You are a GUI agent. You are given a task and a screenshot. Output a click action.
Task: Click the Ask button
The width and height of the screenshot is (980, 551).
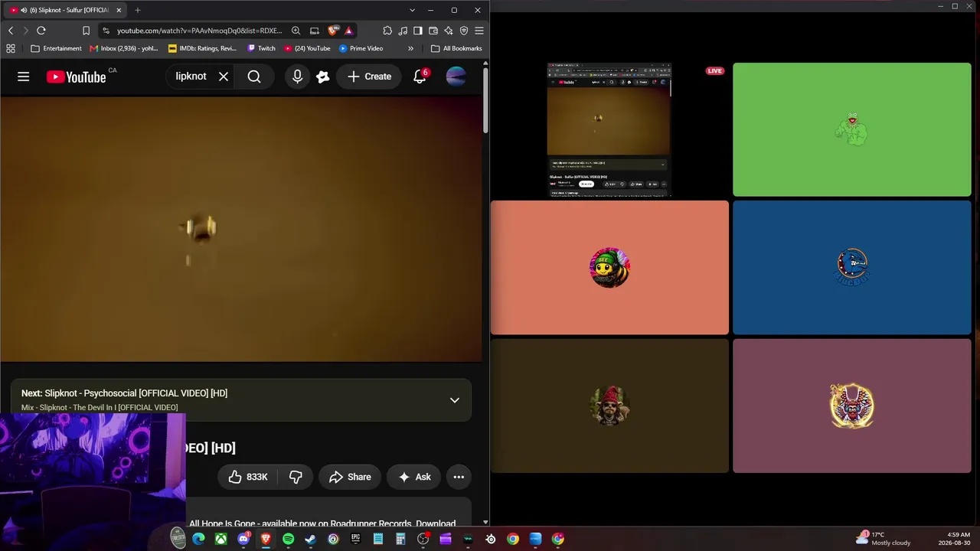[x=414, y=477]
